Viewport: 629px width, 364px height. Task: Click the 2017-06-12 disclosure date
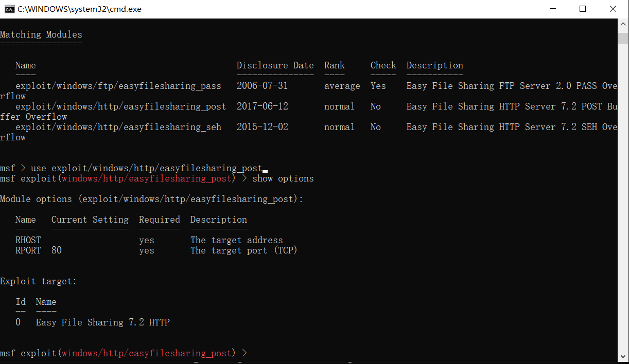(263, 106)
